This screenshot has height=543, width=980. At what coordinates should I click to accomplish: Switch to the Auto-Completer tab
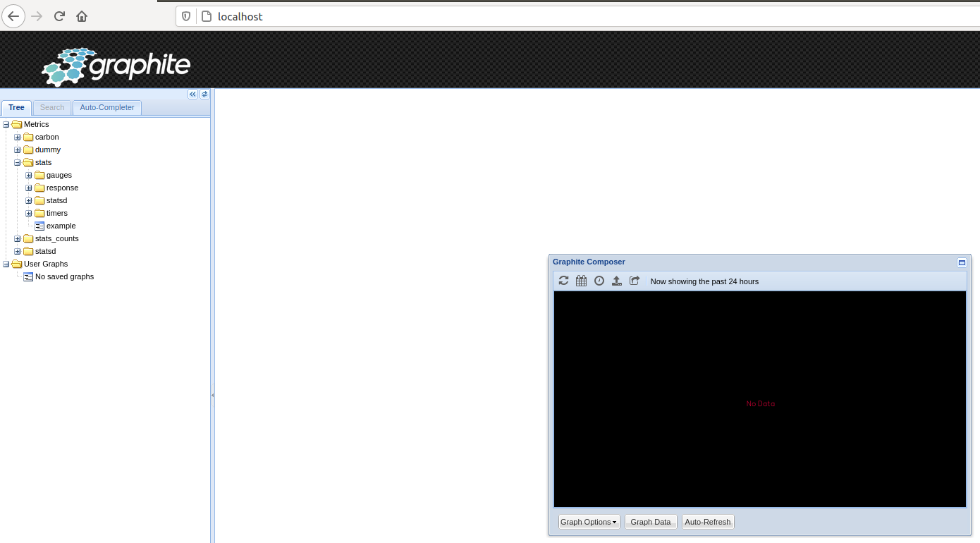(x=107, y=108)
